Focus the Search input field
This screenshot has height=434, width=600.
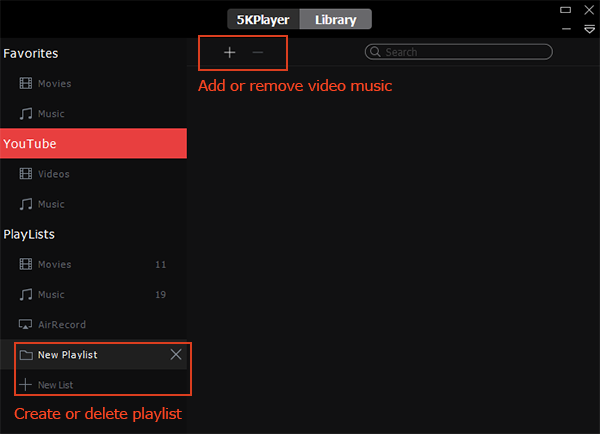(x=458, y=52)
